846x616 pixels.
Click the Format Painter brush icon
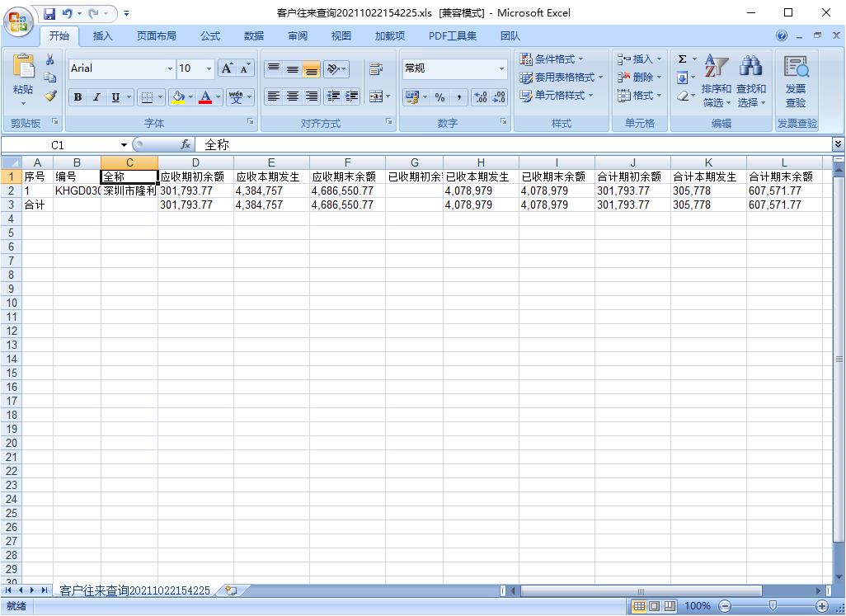(50, 96)
